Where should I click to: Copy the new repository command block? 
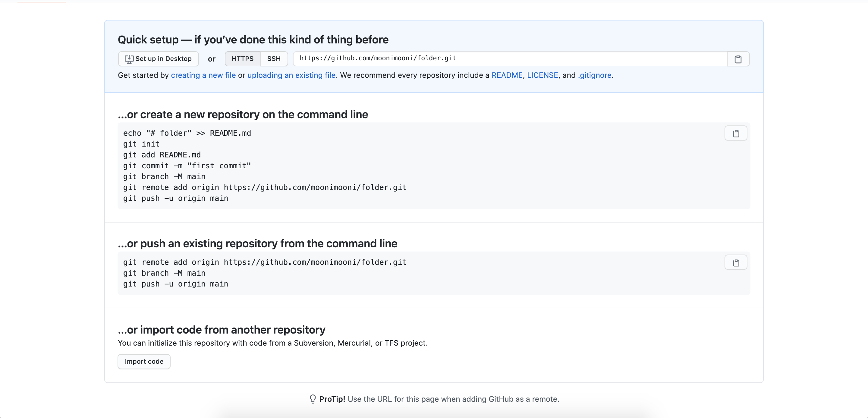click(736, 133)
